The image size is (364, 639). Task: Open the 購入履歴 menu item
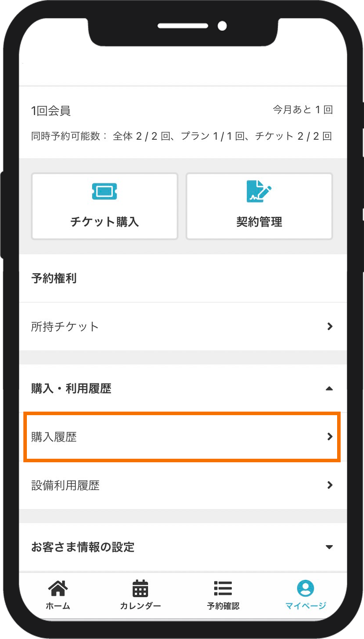tap(54, 437)
